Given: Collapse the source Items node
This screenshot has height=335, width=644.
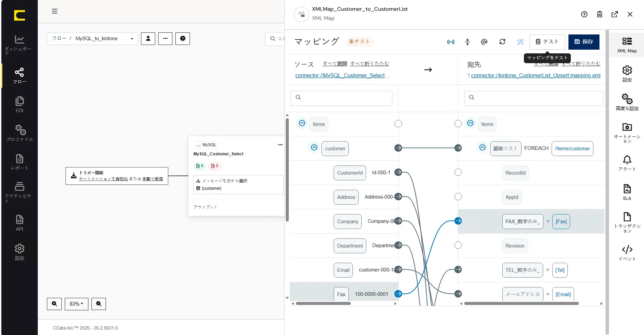Looking at the screenshot, I should click(x=302, y=123).
